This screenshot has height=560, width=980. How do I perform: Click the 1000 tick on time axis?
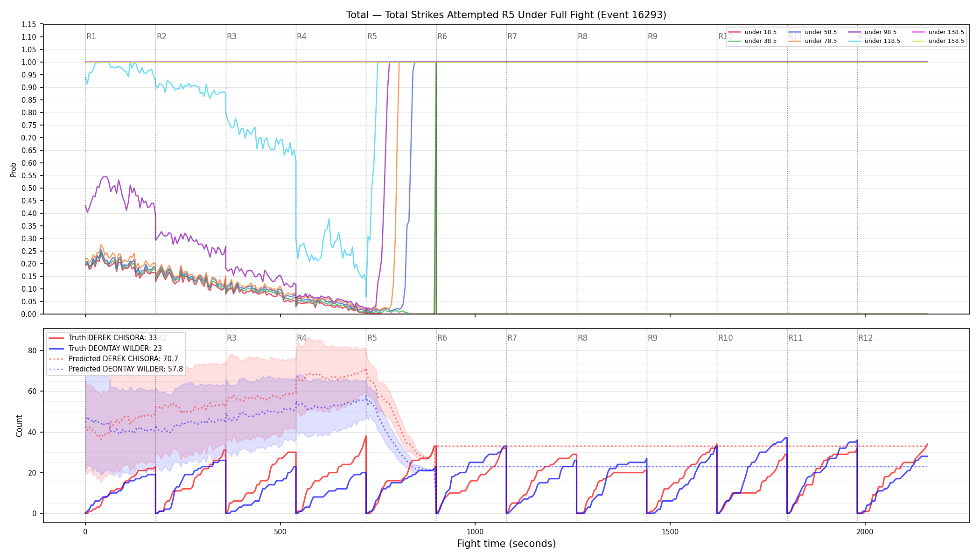point(475,532)
